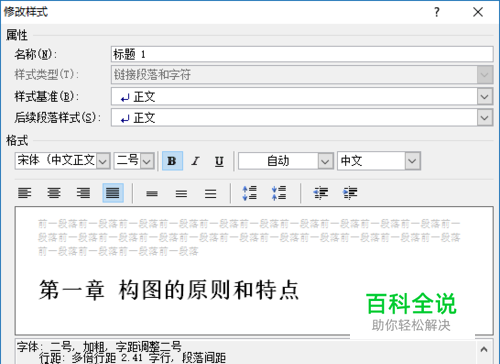Open the language dropdown 中文
The width and height of the screenshot is (500, 364).
(412, 161)
